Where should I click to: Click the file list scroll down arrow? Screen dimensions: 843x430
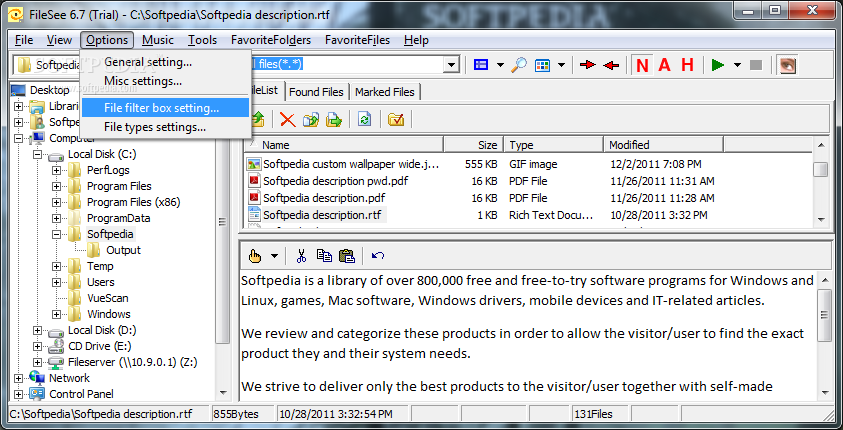[820, 219]
